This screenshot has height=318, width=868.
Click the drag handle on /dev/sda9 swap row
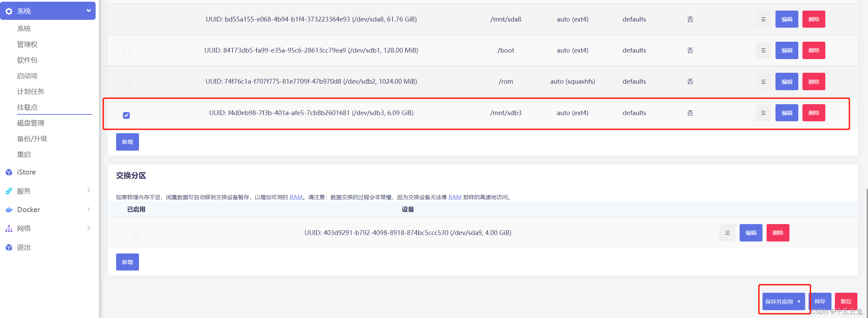(727, 233)
